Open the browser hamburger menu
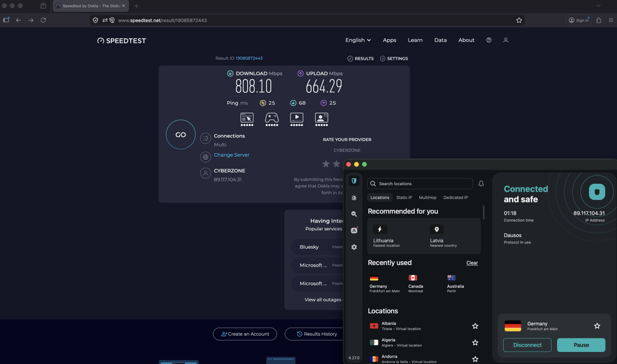 click(x=611, y=20)
